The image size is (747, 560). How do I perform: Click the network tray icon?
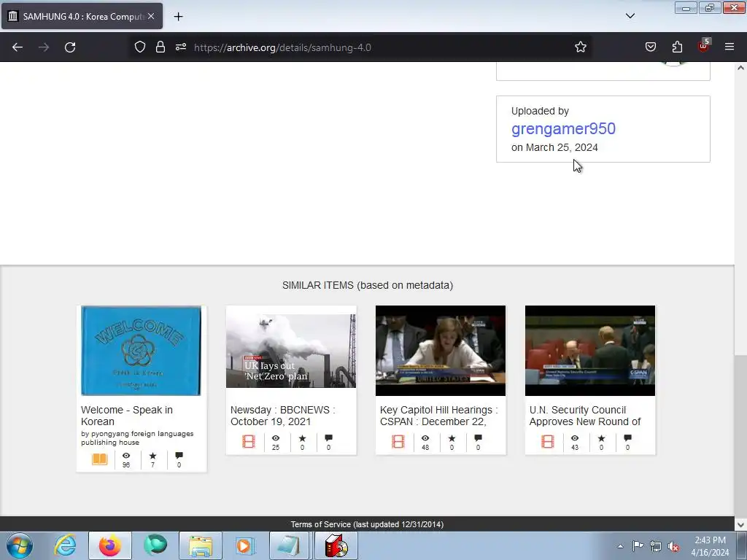point(656,547)
